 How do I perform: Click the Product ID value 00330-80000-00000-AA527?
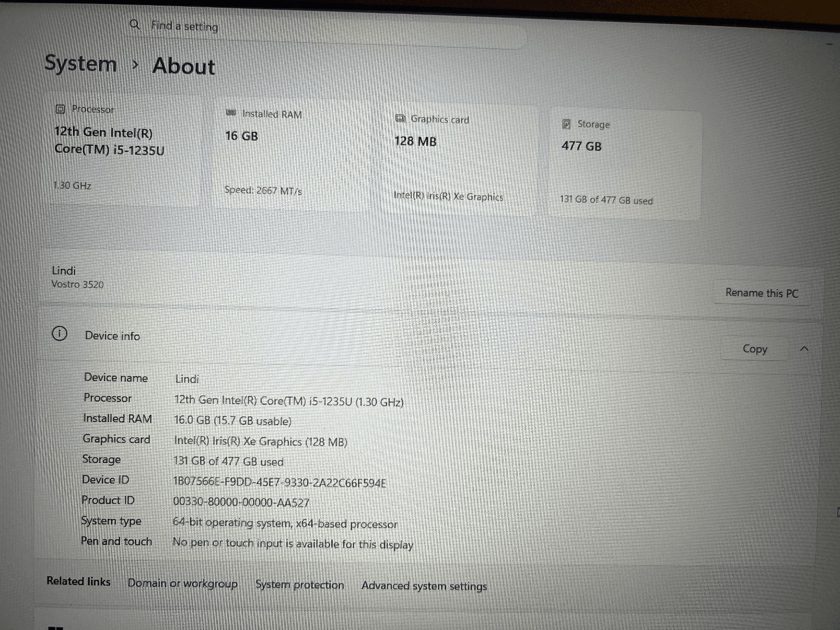241,502
